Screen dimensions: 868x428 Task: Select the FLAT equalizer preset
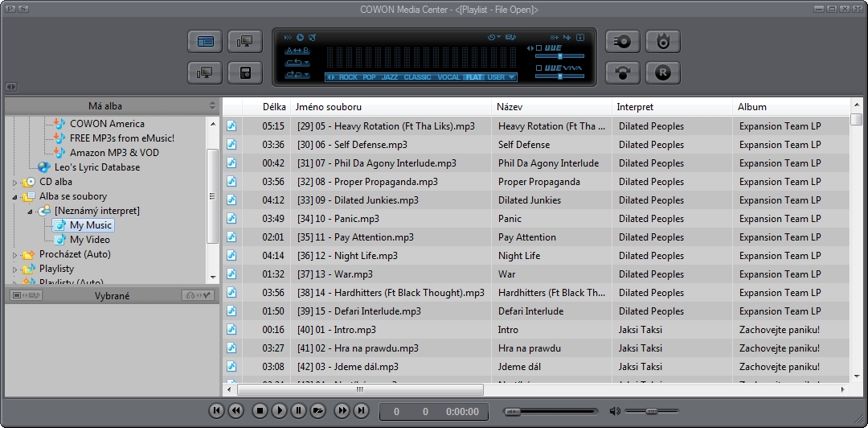[x=474, y=77]
